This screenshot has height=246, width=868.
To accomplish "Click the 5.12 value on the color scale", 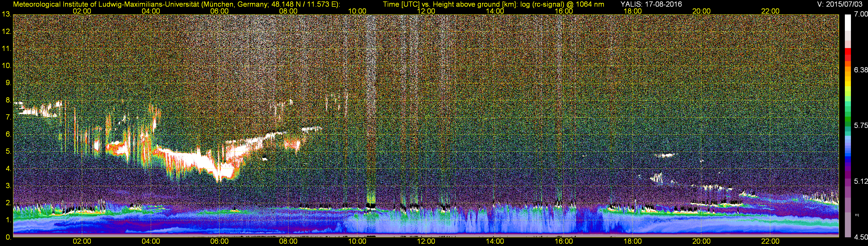I will pos(861,181).
